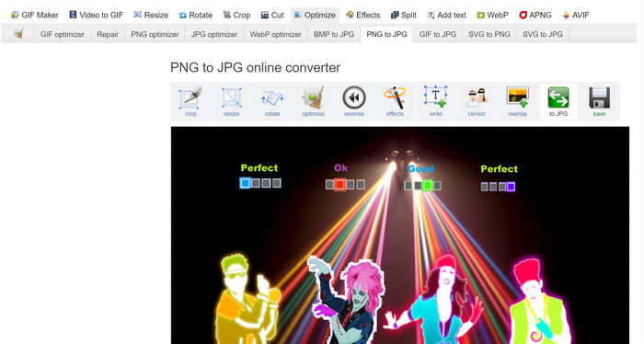644x344 pixels.
Task: Open the WebP tools menu
Action: pos(492,16)
